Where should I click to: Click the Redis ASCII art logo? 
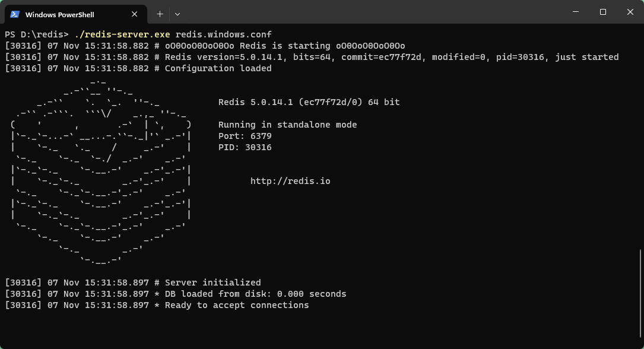pyautogui.click(x=101, y=171)
